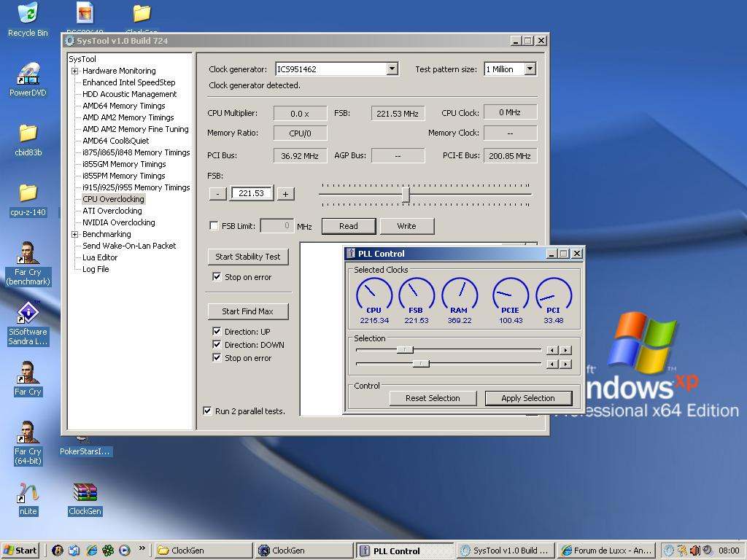
Task: Select AMD64 Cool&Quiet tree item
Action: (x=116, y=141)
